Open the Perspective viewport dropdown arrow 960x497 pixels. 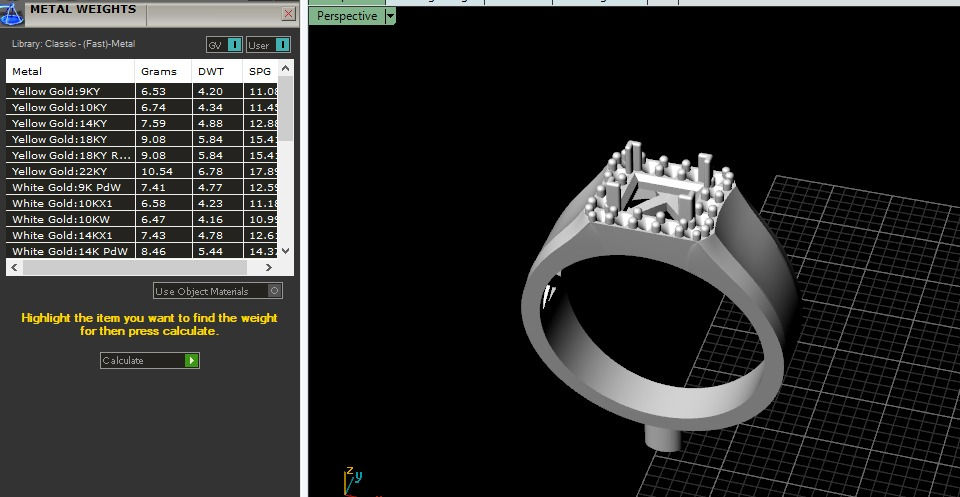coord(391,17)
